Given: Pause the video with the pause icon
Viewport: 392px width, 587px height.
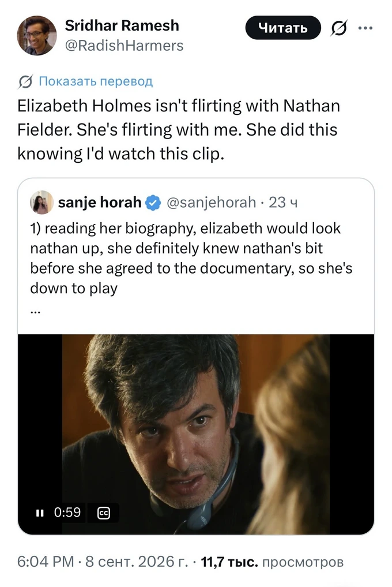Looking at the screenshot, I should [40, 513].
